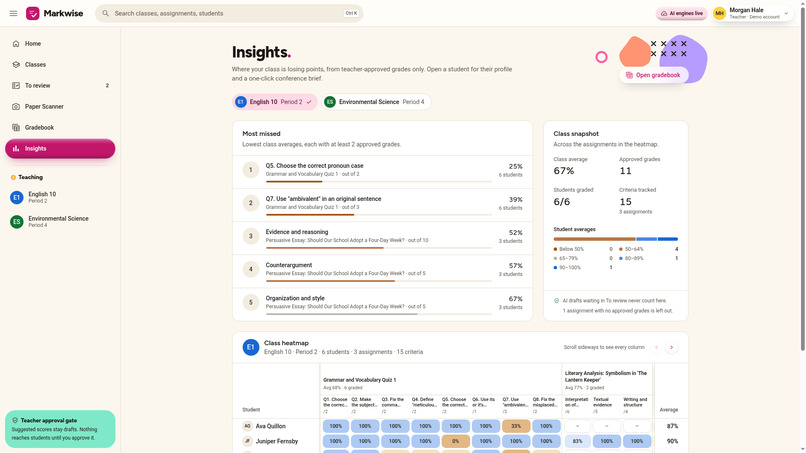Click the heatmap scroll right arrow
This screenshot has width=806, height=453.
(671, 348)
